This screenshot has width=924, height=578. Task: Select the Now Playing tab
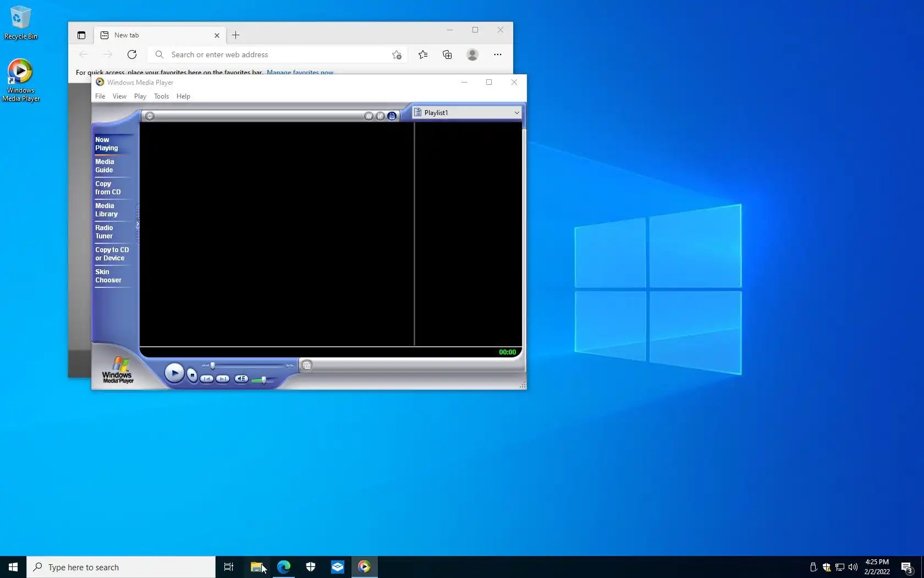pyautogui.click(x=114, y=144)
